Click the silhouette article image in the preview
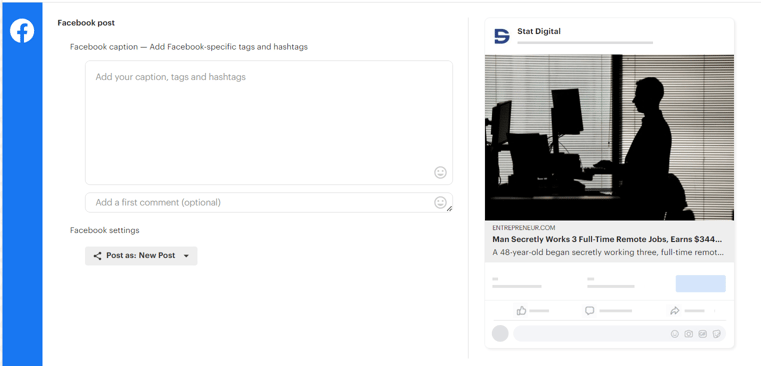The height and width of the screenshot is (366, 761). point(609,137)
